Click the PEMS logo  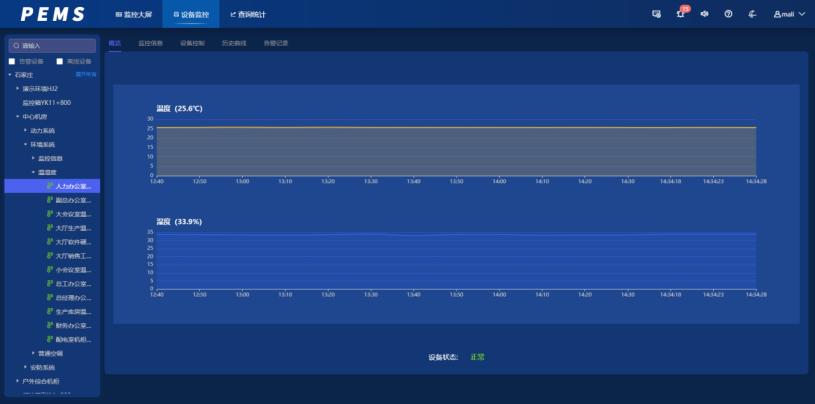[x=52, y=14]
